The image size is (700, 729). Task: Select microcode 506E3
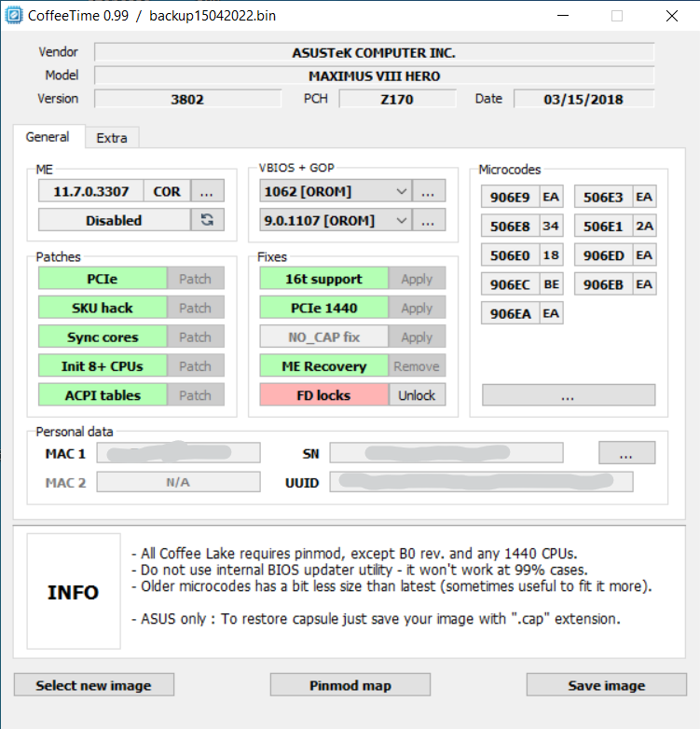point(603,197)
